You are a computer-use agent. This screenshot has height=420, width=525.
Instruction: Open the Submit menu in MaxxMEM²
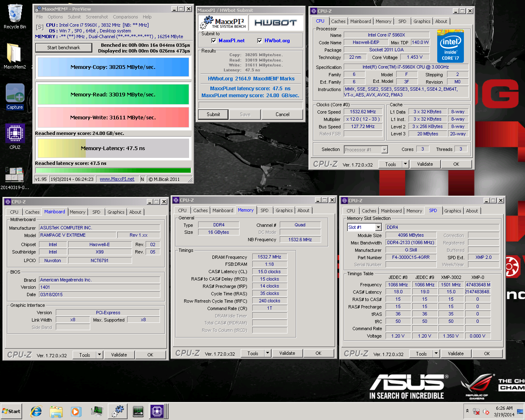(74, 17)
